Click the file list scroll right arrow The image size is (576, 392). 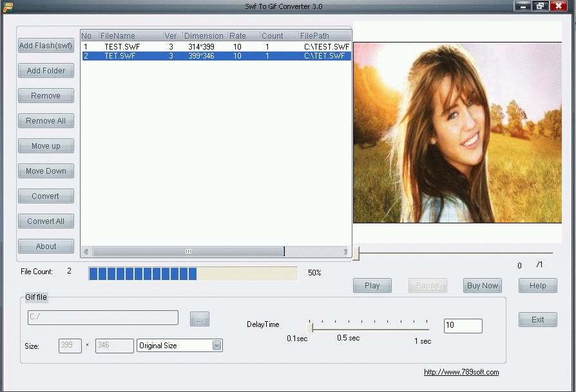click(x=345, y=252)
